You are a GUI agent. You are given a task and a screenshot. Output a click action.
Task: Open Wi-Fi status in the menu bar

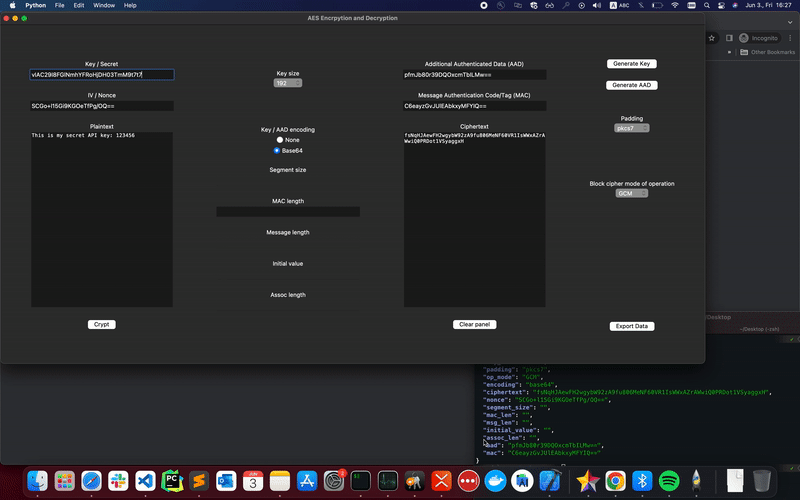coord(675,5)
